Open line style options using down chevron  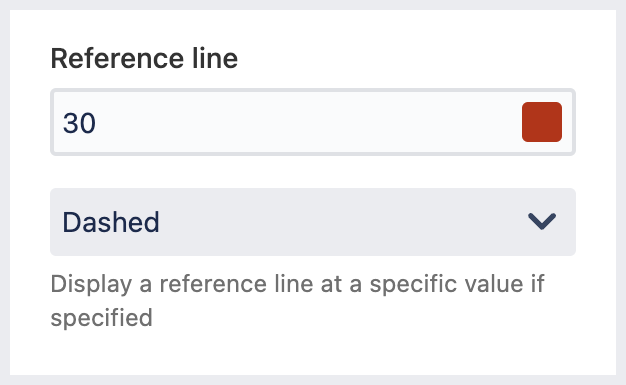[x=542, y=221]
